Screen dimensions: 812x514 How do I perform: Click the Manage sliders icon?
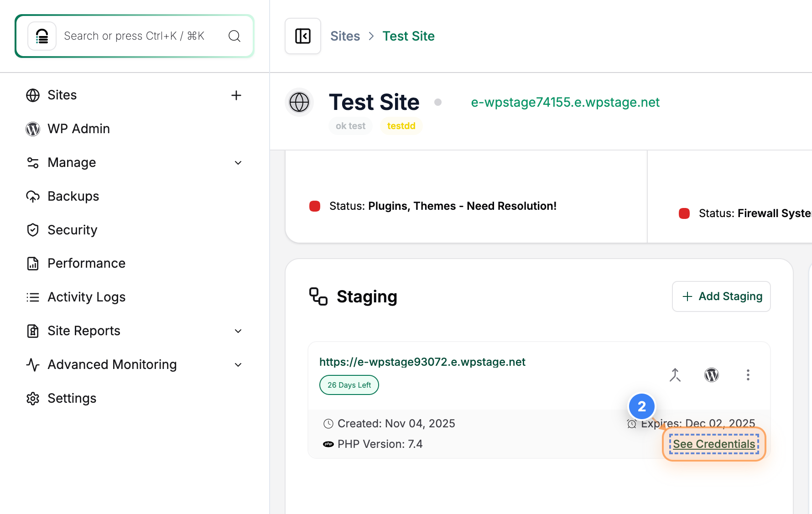click(33, 163)
